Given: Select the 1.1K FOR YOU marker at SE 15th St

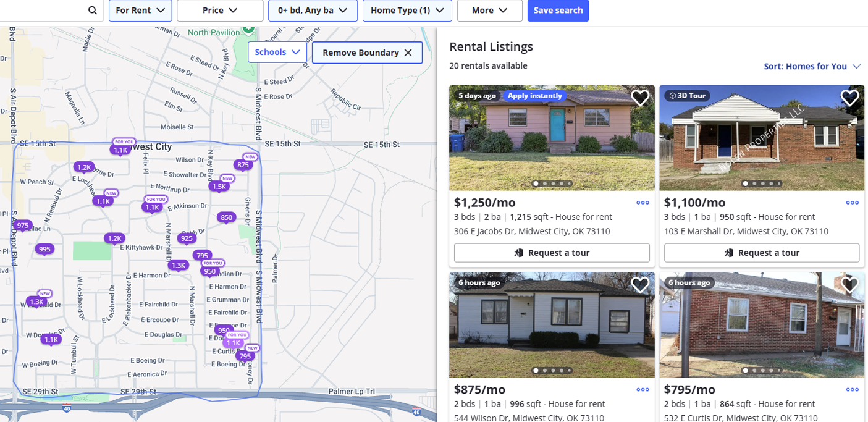Looking at the screenshot, I should coord(120,150).
